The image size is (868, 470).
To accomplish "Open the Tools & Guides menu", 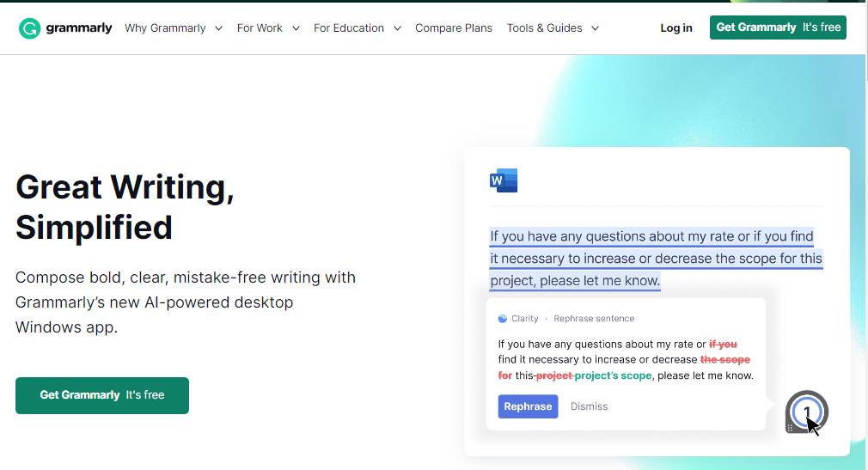I will [544, 28].
